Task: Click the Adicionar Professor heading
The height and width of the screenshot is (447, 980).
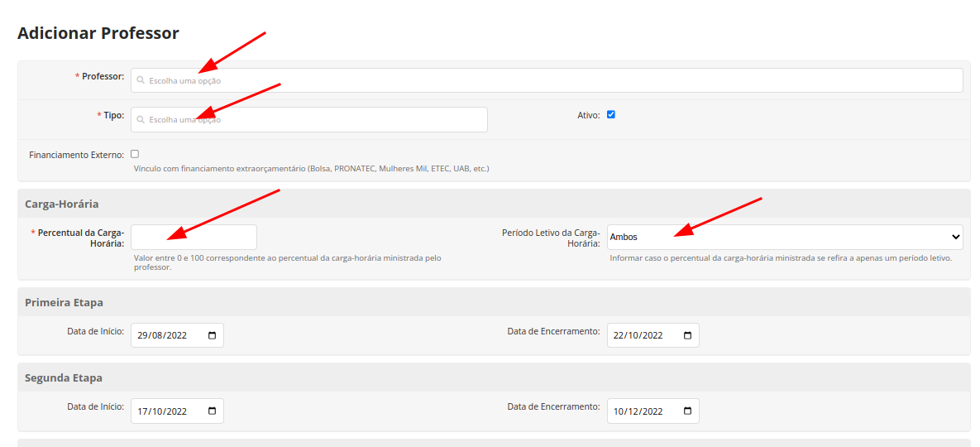Action: pyautogui.click(x=98, y=33)
